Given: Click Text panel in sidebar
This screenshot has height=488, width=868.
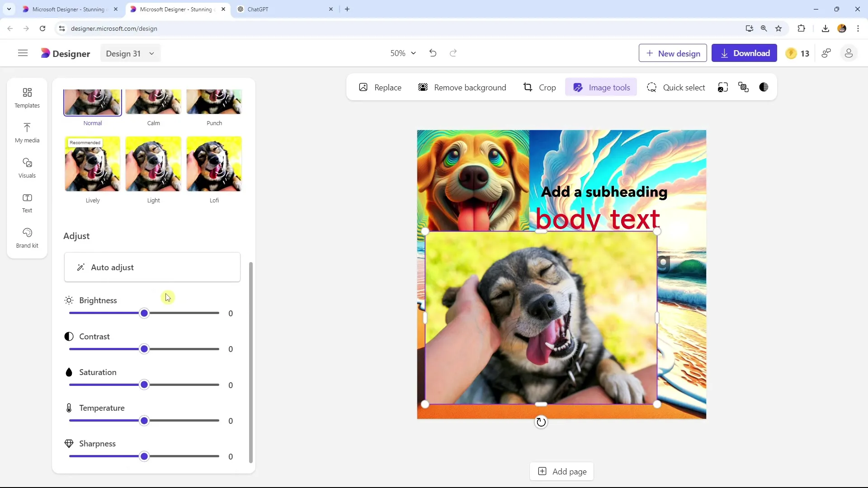Looking at the screenshot, I should click(x=27, y=202).
